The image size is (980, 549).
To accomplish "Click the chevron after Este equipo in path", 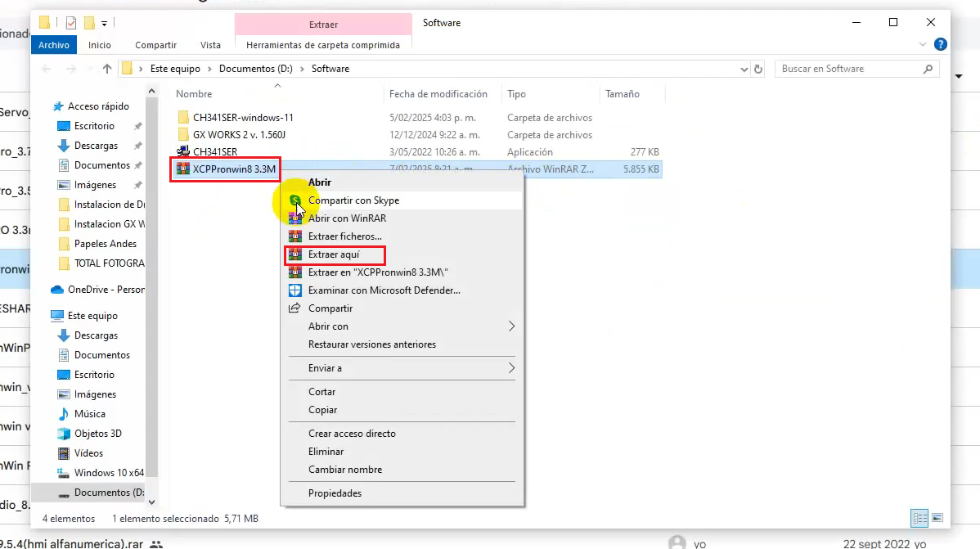I will click(210, 69).
